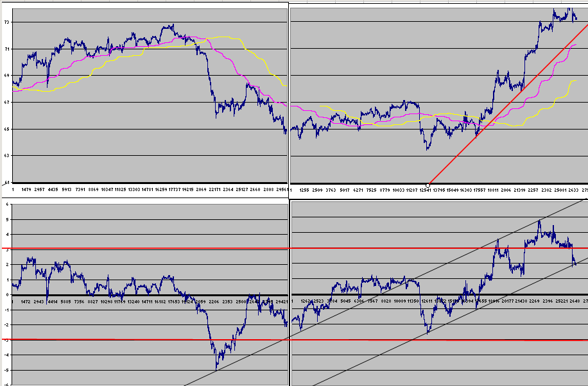Select the upper red horizontal line at level 3
The height and width of the screenshot is (386, 588).
(x=295, y=248)
